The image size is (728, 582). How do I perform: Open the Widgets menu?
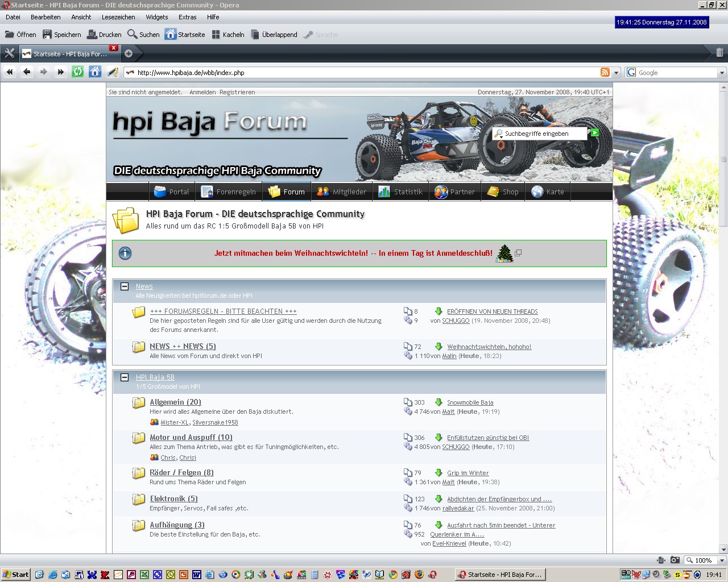(x=157, y=17)
